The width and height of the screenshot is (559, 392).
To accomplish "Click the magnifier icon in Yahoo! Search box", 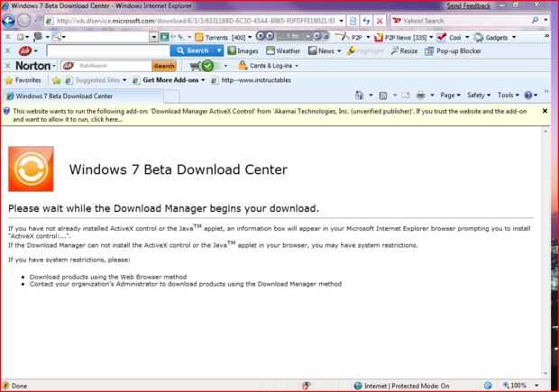I will point(535,21).
